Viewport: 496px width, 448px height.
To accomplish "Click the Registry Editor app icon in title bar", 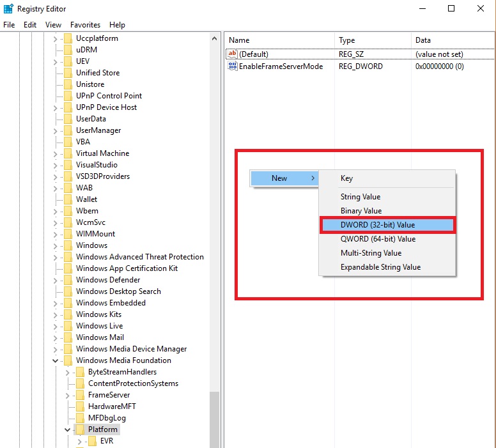I will coord(8,9).
